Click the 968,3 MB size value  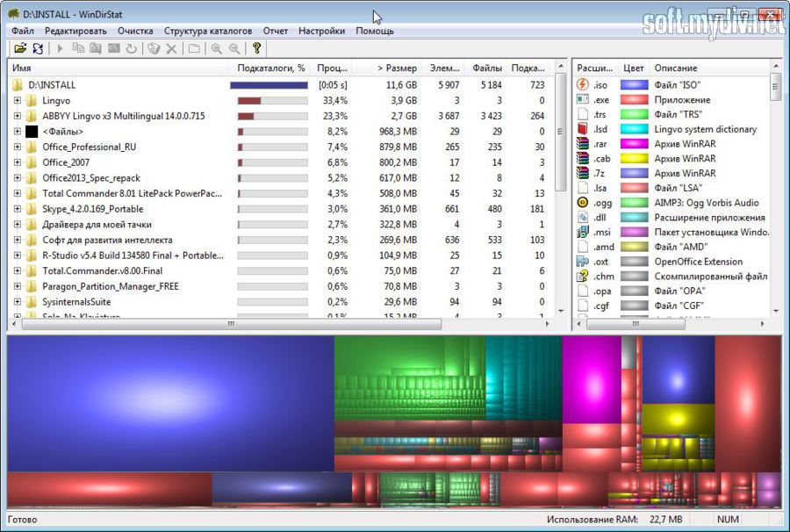point(398,132)
